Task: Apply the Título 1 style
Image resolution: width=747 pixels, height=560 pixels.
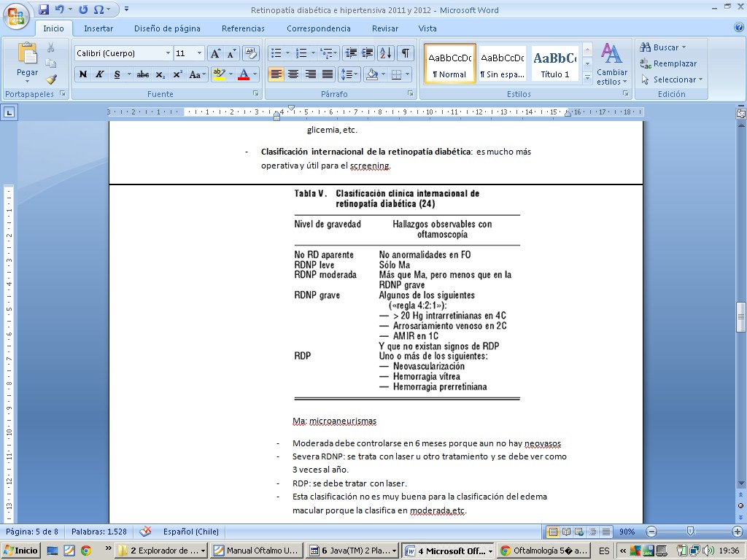Action: pyautogui.click(x=554, y=63)
